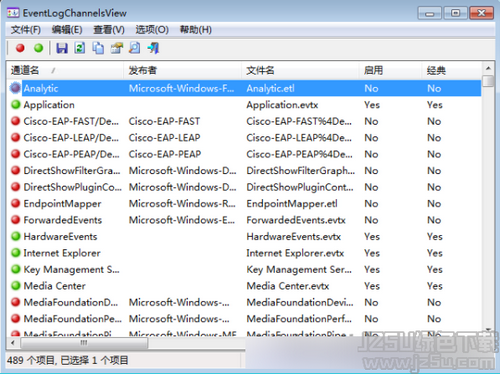Click the status icon of the Analytic row
Screen dimensions: 500x374
coord(15,88)
